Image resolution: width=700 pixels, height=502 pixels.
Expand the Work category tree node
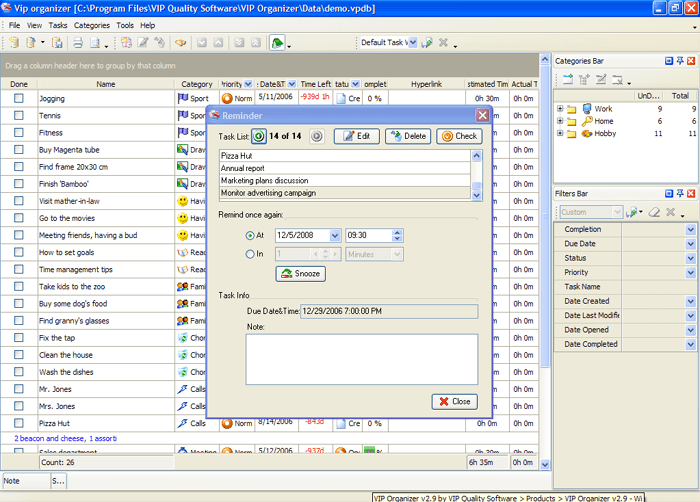[x=560, y=109]
